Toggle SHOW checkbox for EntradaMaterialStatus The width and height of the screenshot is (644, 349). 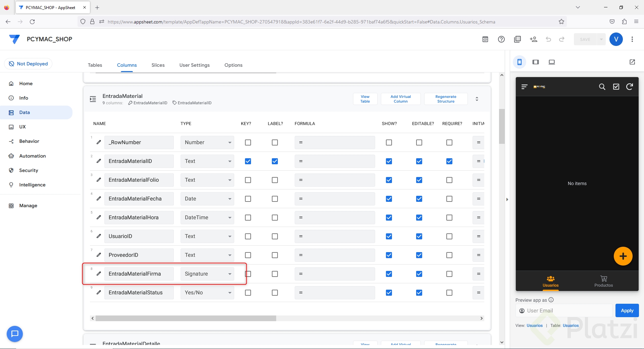389,293
